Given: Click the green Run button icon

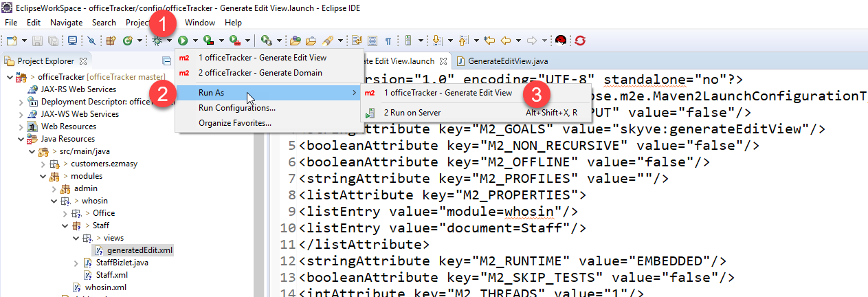Looking at the screenshot, I should tap(183, 41).
